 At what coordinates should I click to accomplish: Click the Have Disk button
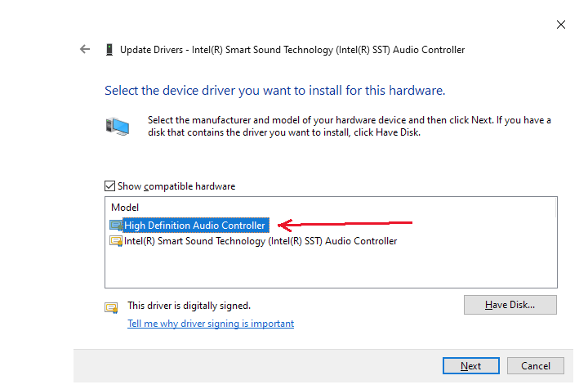510,305
